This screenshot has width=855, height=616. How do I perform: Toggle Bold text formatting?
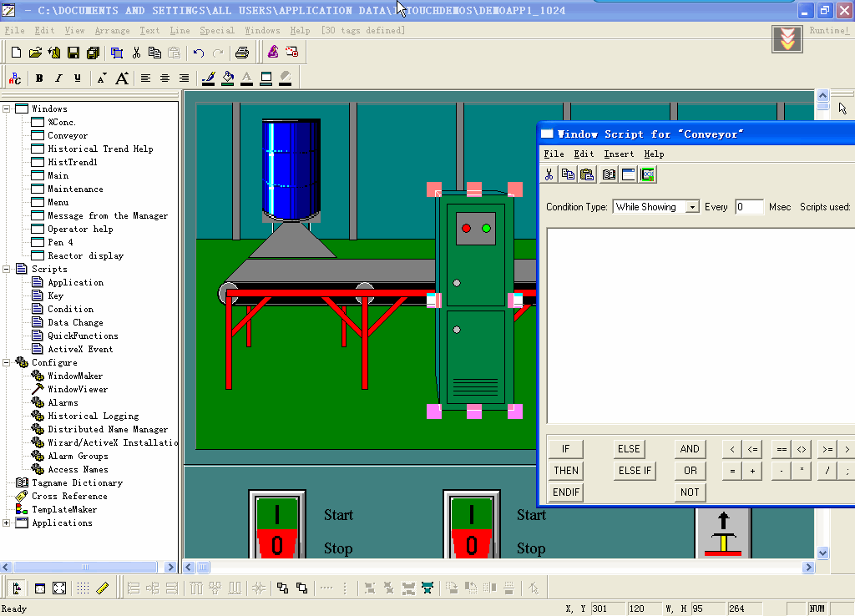tap(38, 78)
